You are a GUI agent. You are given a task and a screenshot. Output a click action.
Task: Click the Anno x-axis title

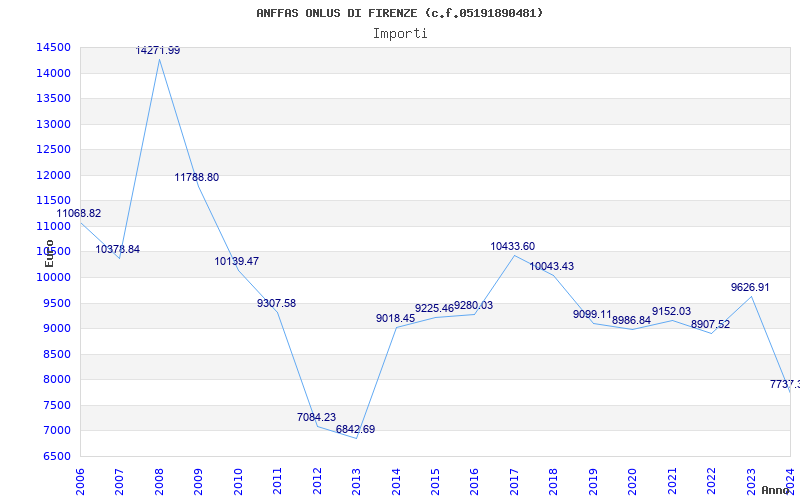775,490
